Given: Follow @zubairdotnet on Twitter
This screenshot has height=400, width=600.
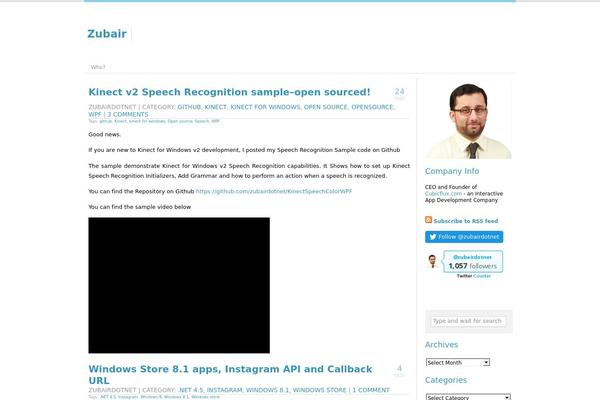Looking at the screenshot, I should (x=464, y=237).
